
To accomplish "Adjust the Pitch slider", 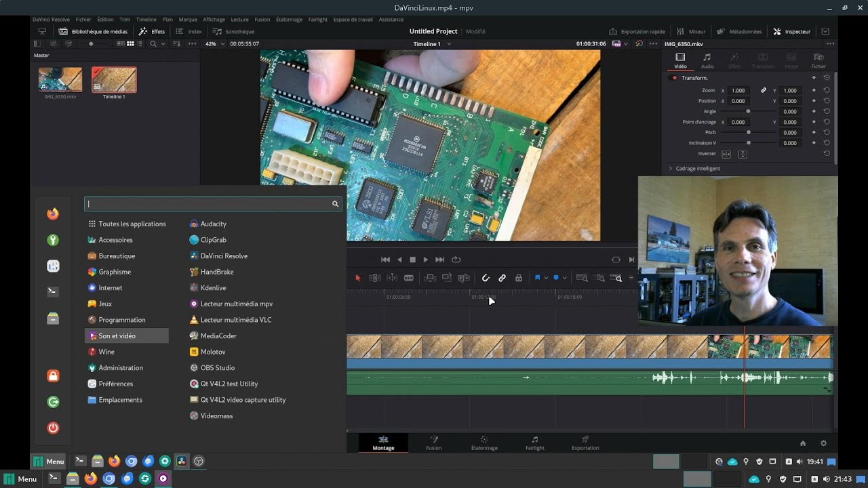I will (748, 132).
